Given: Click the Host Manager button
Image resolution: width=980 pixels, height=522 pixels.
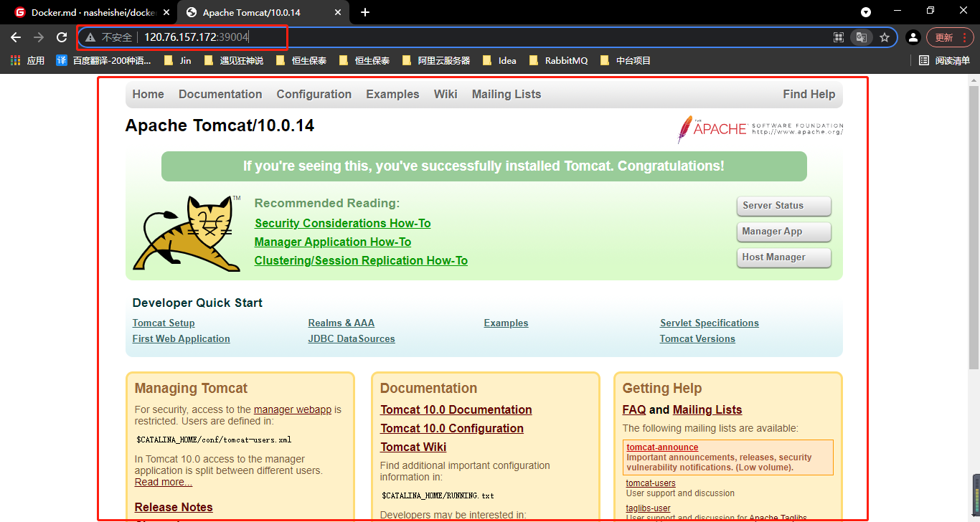Looking at the screenshot, I should pyautogui.click(x=783, y=257).
